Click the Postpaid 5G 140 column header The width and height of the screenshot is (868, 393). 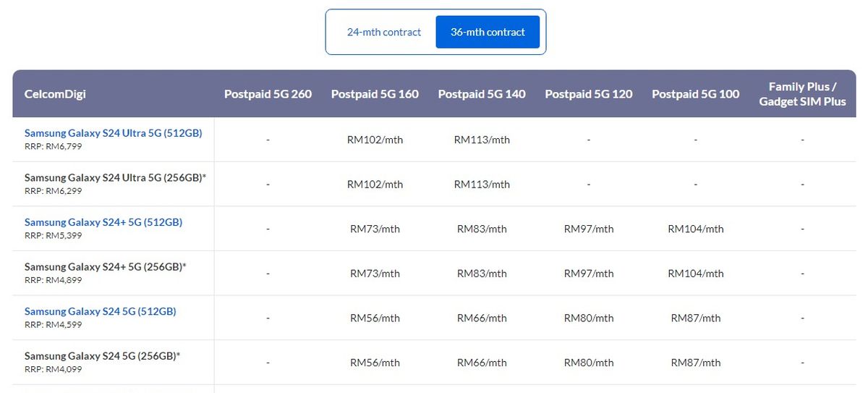[482, 94]
